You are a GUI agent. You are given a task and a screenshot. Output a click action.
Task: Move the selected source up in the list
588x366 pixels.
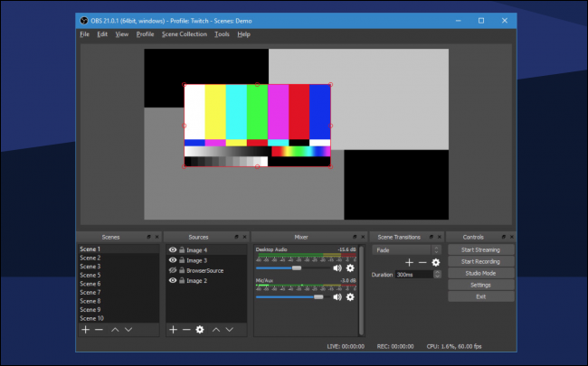(x=215, y=330)
